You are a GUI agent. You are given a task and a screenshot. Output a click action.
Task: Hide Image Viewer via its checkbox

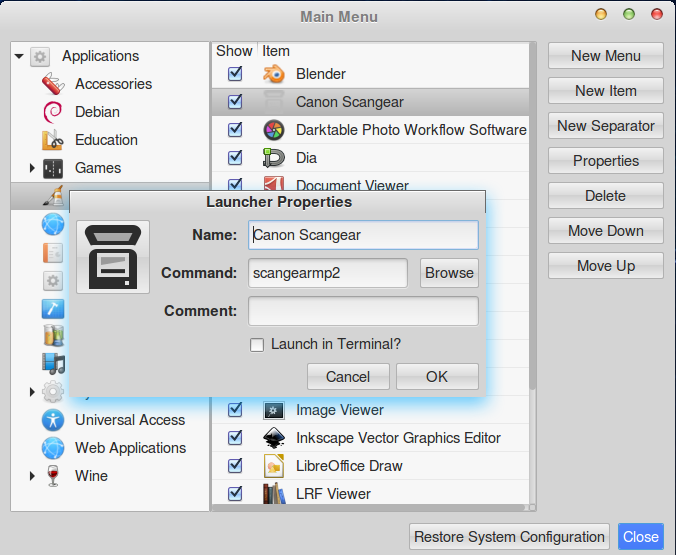[235, 410]
